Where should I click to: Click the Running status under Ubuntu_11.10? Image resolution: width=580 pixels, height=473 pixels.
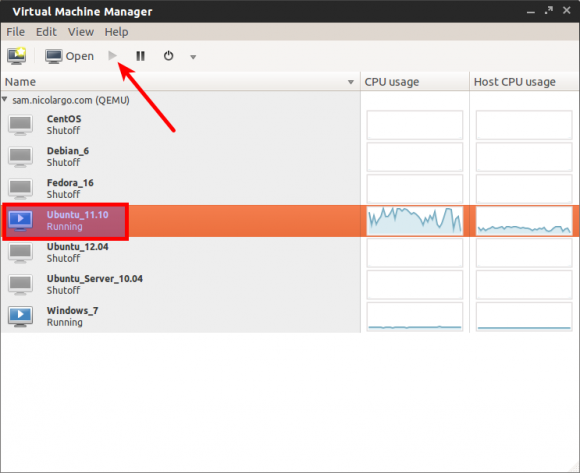point(65,227)
